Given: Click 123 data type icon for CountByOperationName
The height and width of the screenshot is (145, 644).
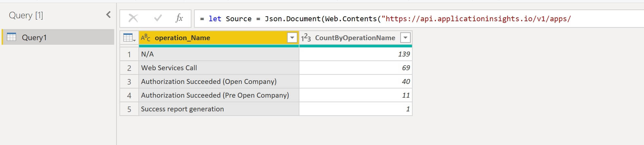Looking at the screenshot, I should pyautogui.click(x=306, y=38).
